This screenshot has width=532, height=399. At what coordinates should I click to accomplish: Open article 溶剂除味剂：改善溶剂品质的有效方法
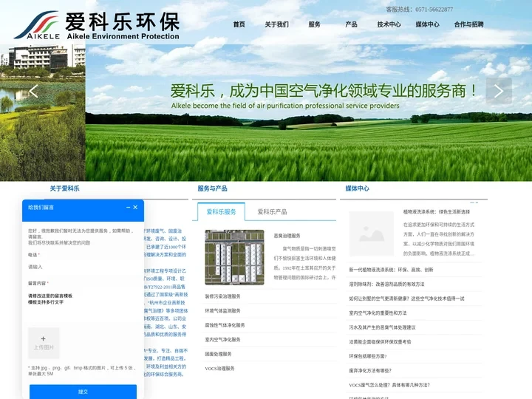pos(386,284)
